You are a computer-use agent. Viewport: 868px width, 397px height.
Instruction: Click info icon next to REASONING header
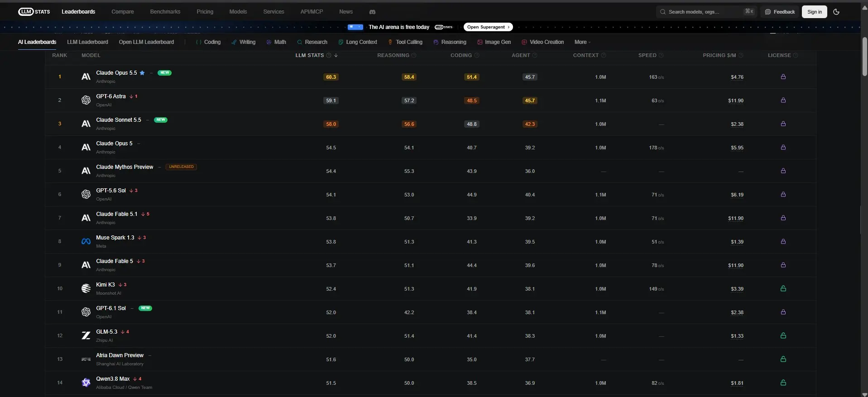coord(414,55)
